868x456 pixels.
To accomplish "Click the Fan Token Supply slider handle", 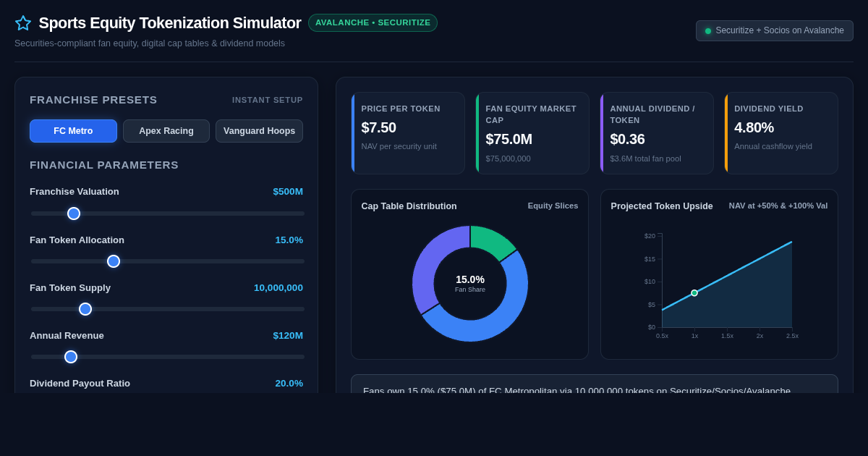I will coord(85,309).
